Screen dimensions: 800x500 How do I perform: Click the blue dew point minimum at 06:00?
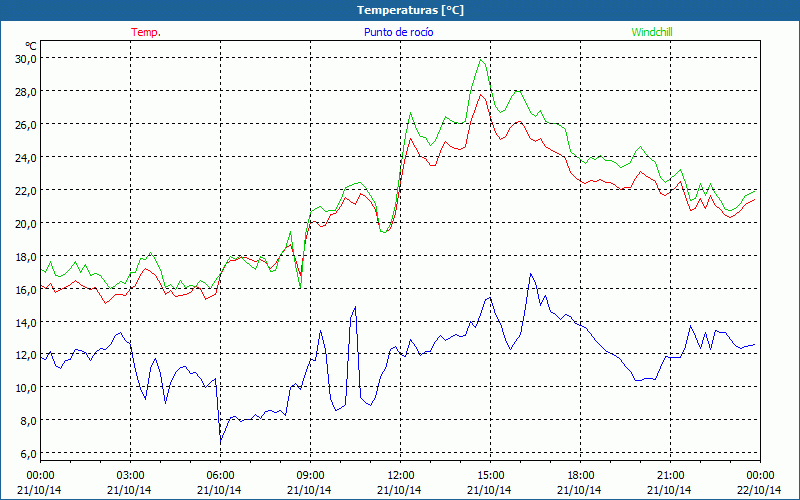[221, 441]
